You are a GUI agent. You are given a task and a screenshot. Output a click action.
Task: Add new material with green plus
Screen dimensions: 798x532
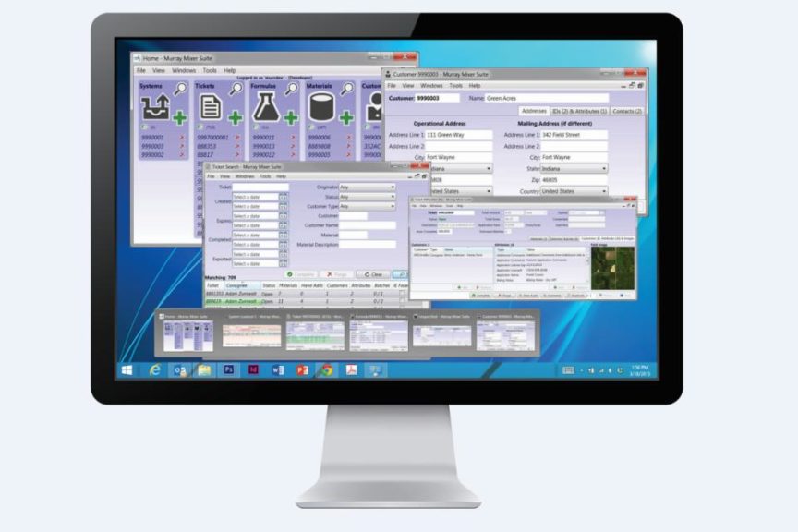[x=346, y=117]
